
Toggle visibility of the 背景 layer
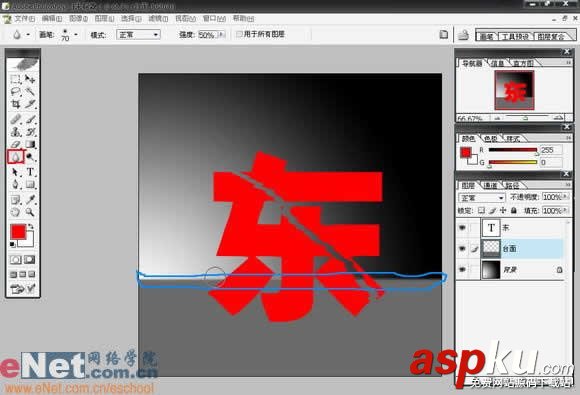[462, 270]
